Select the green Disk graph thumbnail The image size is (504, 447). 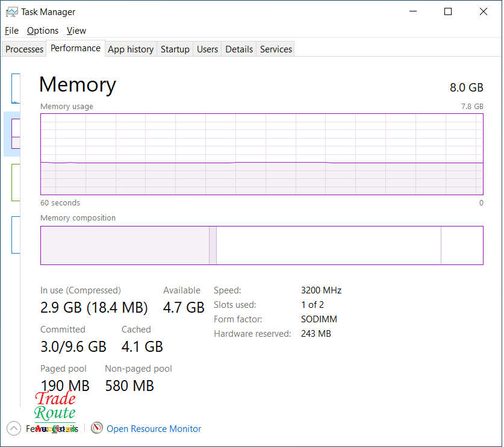click(16, 183)
